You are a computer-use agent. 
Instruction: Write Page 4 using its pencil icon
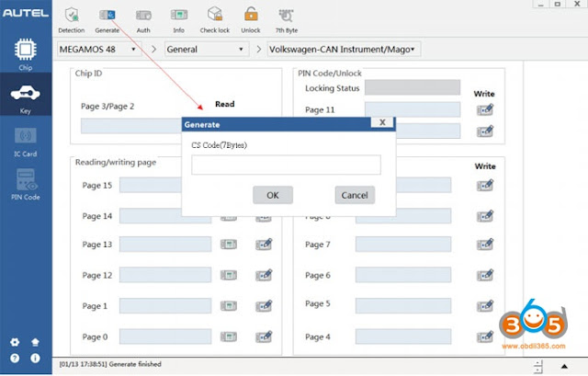click(485, 336)
